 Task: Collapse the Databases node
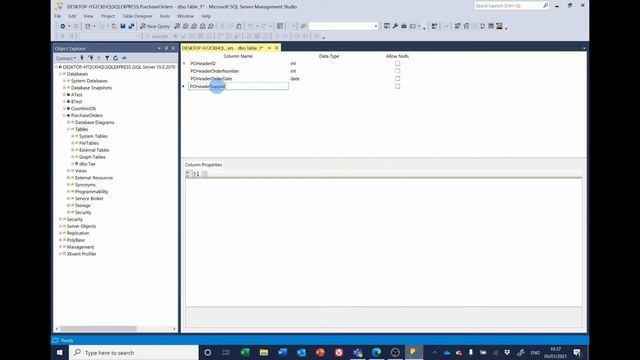pos(60,74)
